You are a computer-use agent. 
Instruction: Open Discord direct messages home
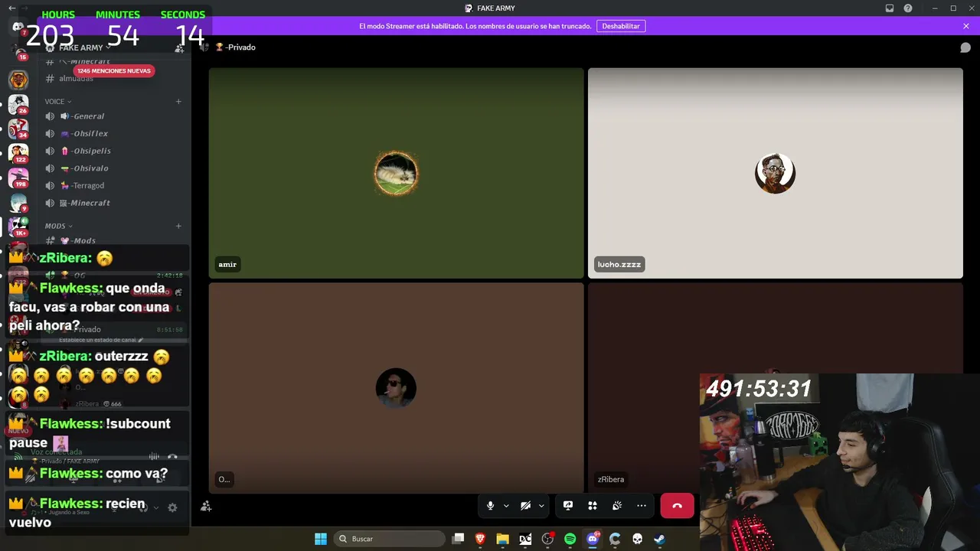coord(18,28)
